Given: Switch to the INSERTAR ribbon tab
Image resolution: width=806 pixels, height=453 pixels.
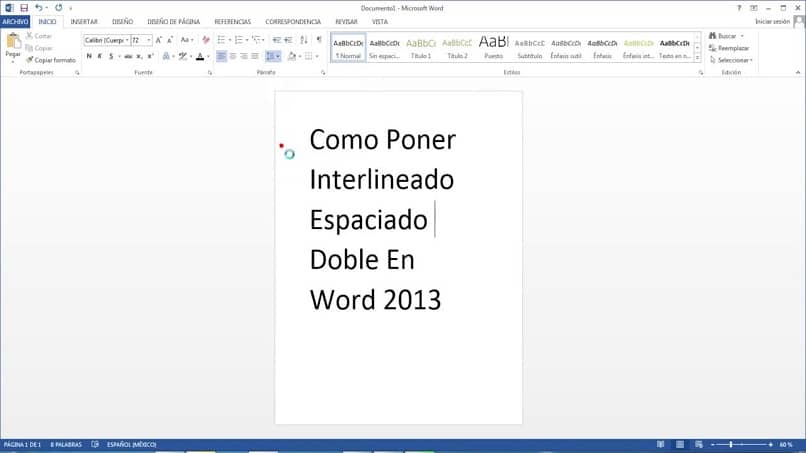Looking at the screenshot, I should coord(84,21).
